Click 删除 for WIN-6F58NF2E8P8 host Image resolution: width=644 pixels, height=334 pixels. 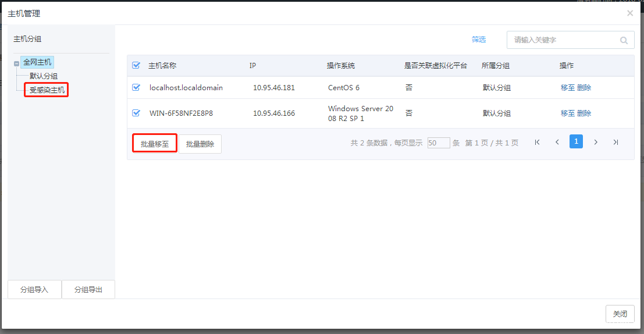[x=584, y=113]
